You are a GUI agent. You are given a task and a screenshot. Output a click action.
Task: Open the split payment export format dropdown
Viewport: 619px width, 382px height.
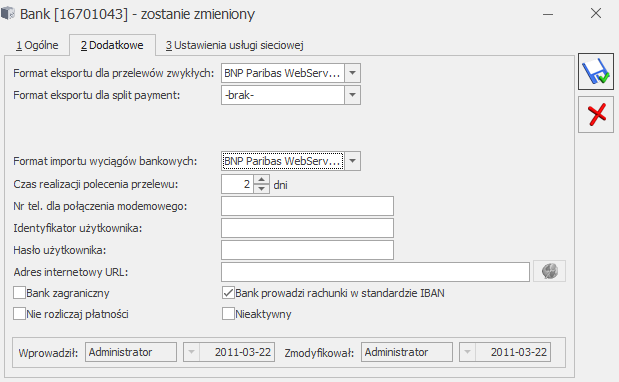(353, 95)
